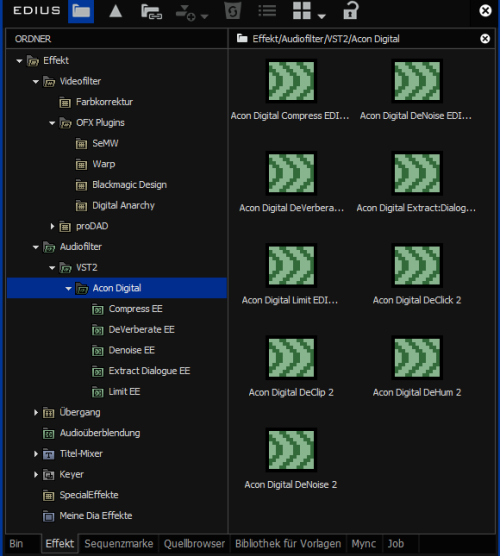Viewport: 500px width, 556px height.
Task: Click the Videofilter folder label
Action: click(80, 82)
